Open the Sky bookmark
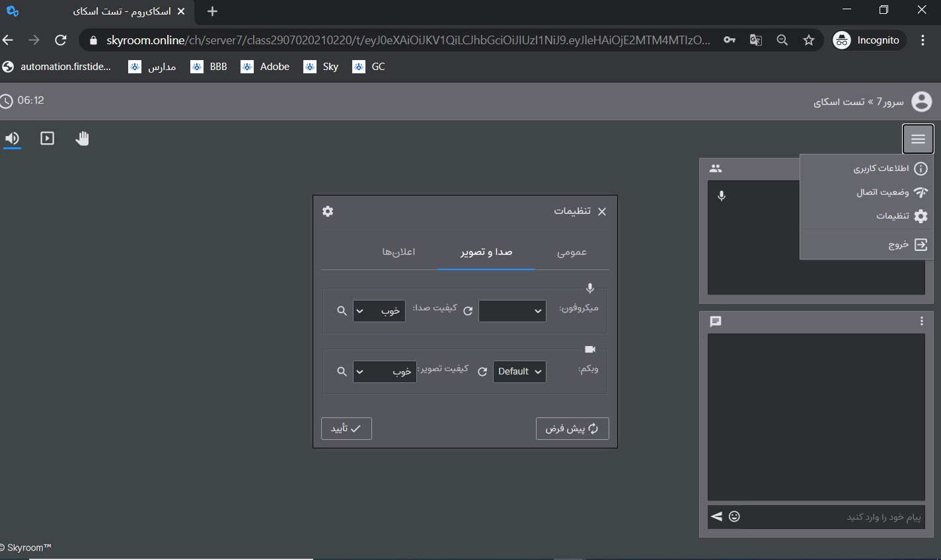The height and width of the screenshot is (560, 941). [x=321, y=67]
